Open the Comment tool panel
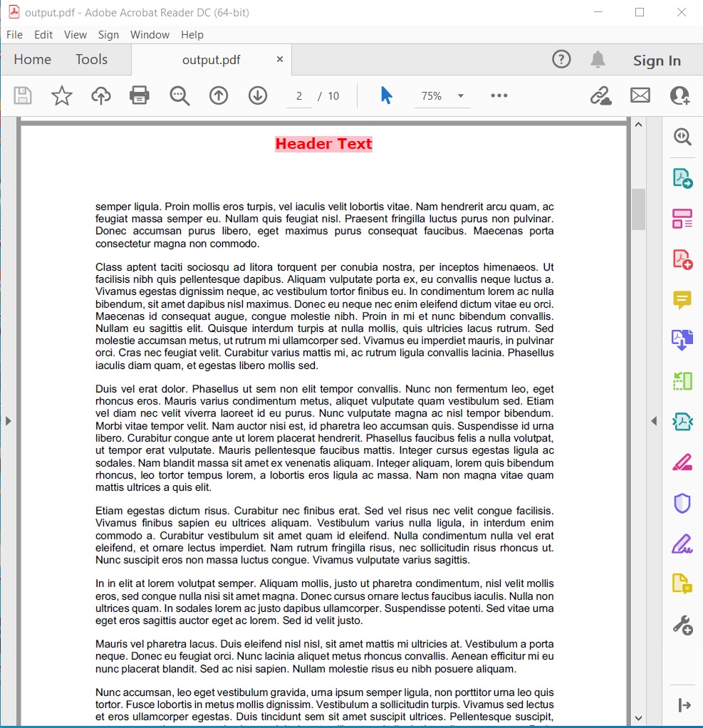This screenshot has height=728, width=703. (682, 300)
